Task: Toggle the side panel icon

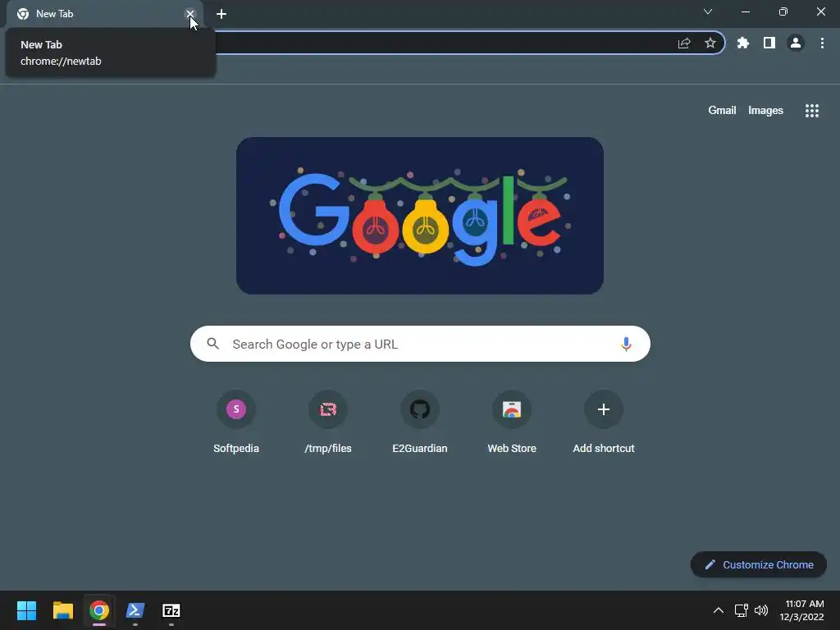Action: (x=769, y=43)
